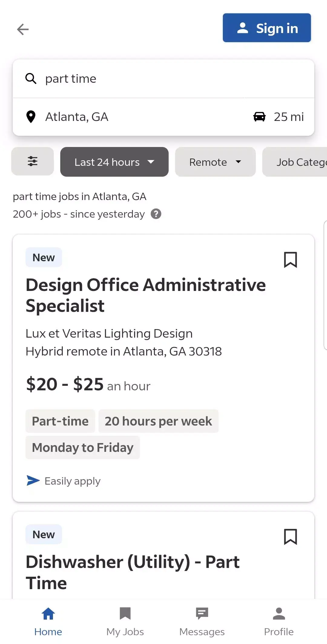
Task: Tap the location pin icon
Action: coord(31,117)
